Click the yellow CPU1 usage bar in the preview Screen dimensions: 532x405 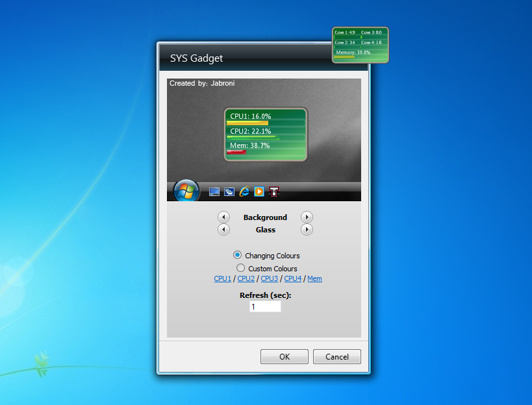pos(247,123)
